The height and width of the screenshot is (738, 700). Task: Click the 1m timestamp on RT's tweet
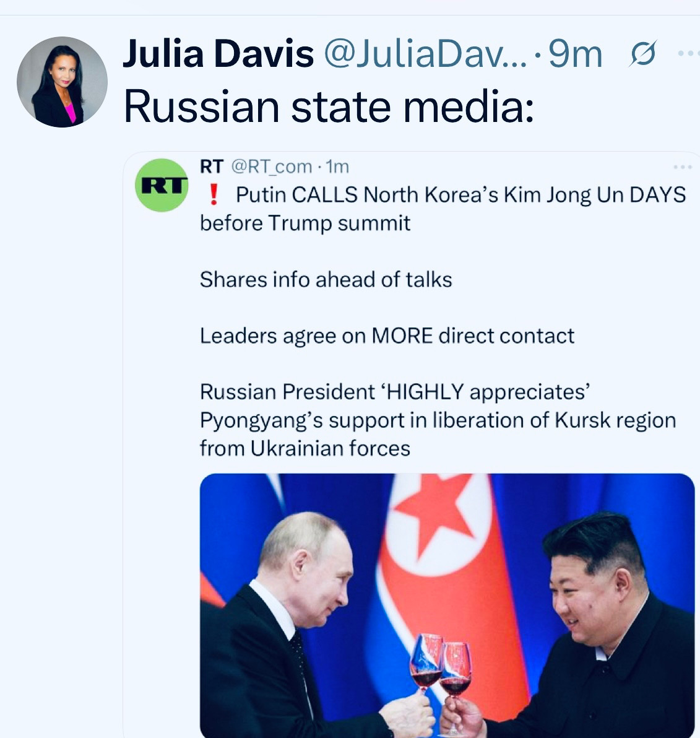point(337,167)
